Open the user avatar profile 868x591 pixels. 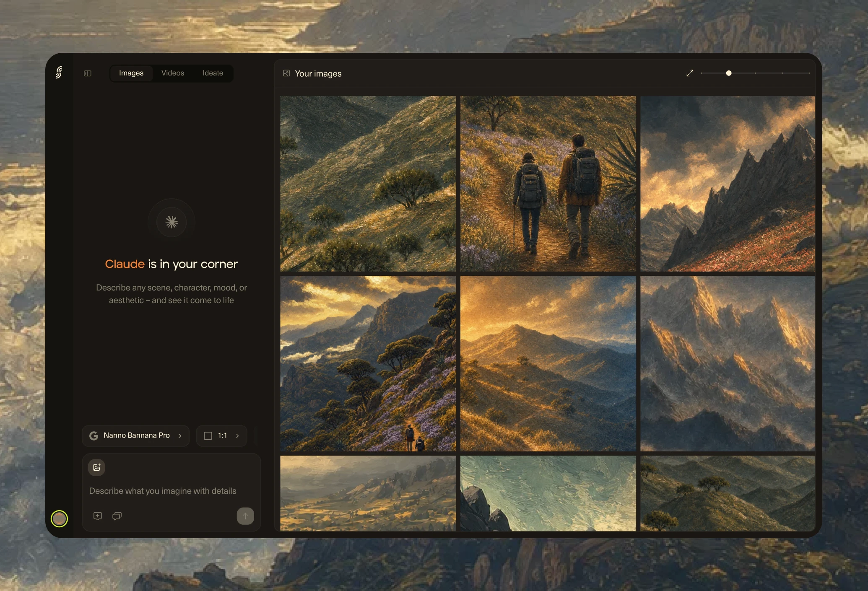click(x=59, y=518)
